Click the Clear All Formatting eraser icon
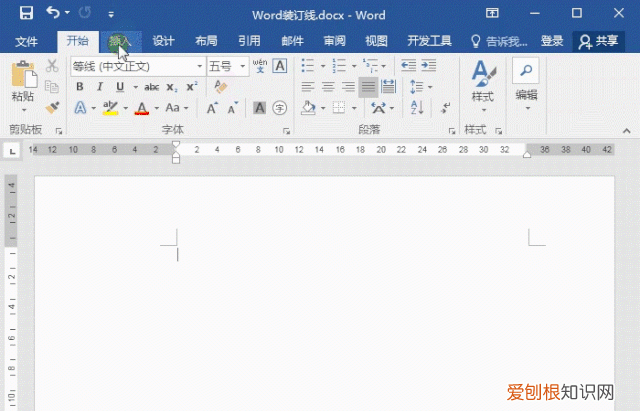 click(220, 87)
